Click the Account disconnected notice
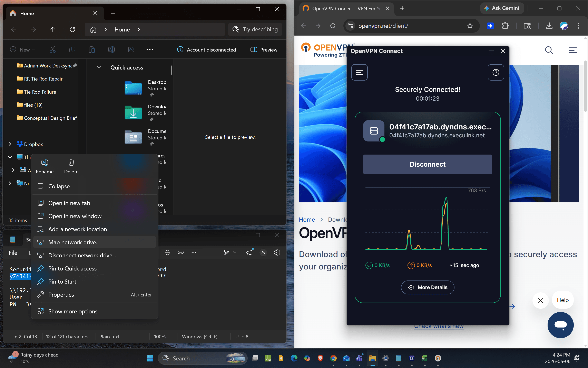The width and height of the screenshot is (588, 368). pos(207,50)
